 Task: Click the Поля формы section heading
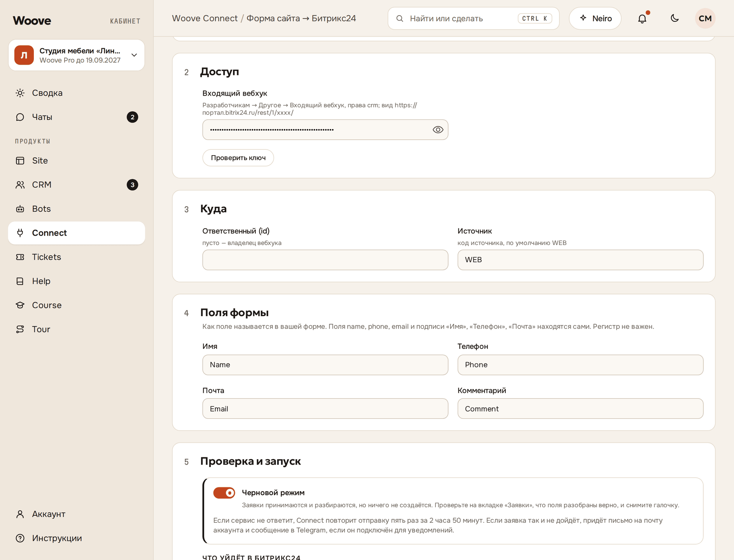(x=234, y=313)
